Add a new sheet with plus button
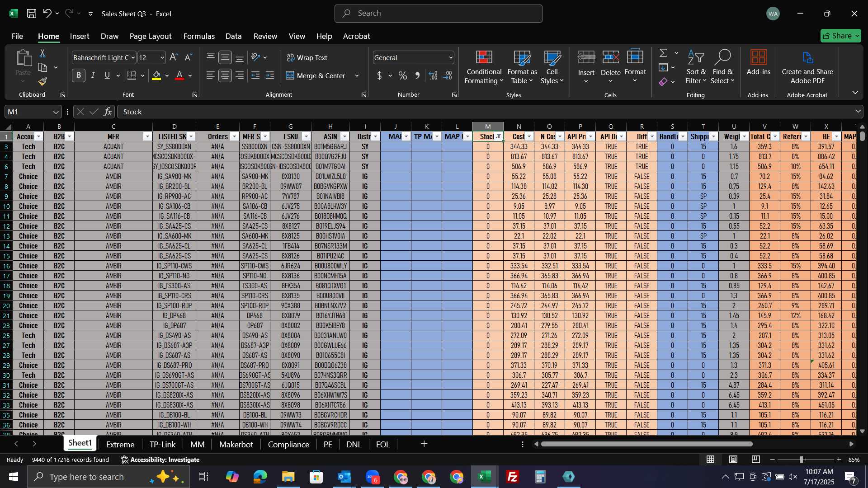This screenshot has width=868, height=488. tap(424, 444)
